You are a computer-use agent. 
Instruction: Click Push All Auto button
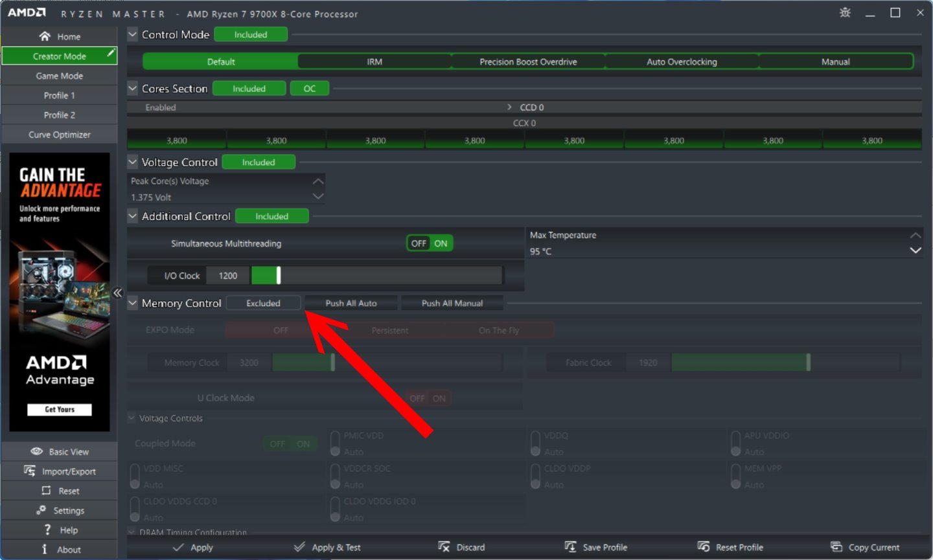[x=351, y=303]
